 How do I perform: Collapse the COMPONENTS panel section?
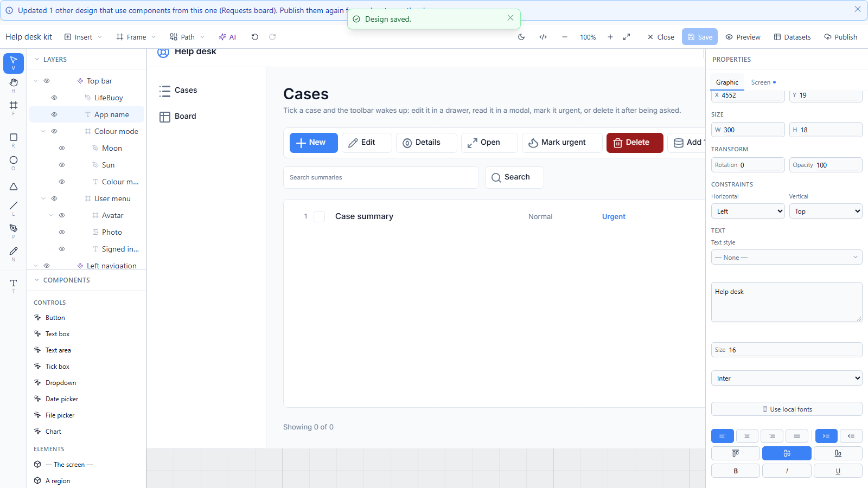click(x=37, y=280)
